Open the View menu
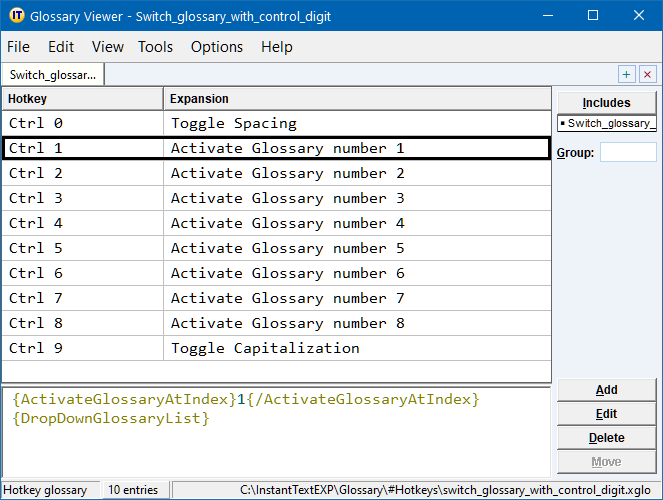The image size is (663, 500). click(108, 46)
